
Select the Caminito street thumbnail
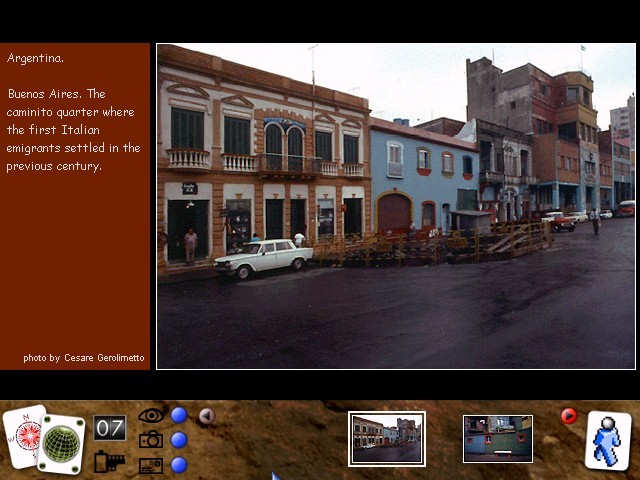[x=387, y=439]
